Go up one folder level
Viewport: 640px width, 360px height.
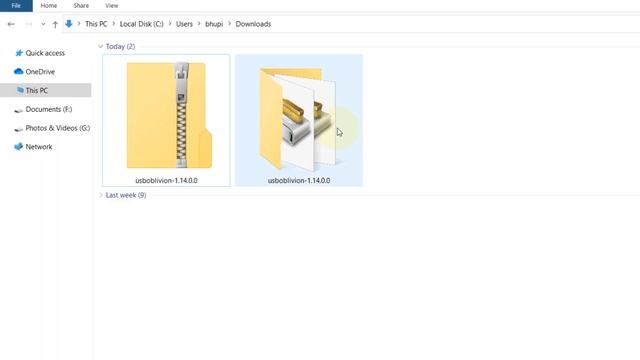55,24
